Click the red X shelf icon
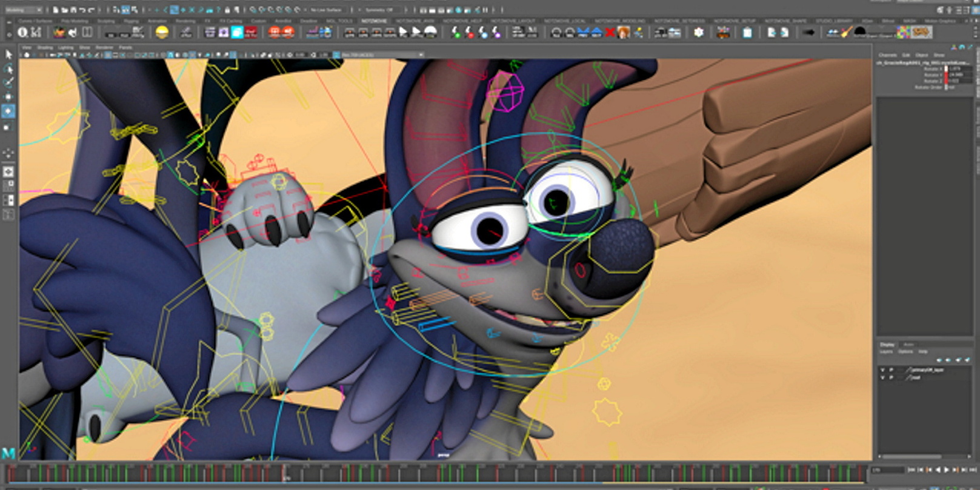This screenshot has height=490, width=980. click(610, 32)
